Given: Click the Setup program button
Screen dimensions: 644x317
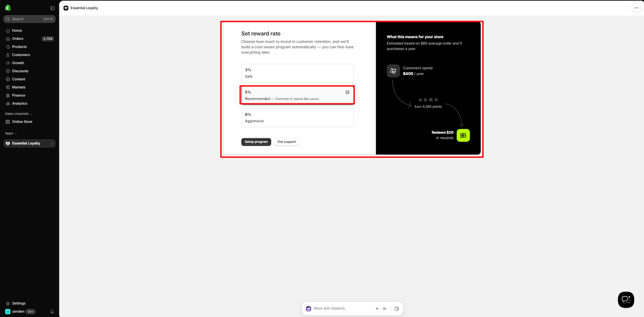Looking at the screenshot, I should click(256, 142).
